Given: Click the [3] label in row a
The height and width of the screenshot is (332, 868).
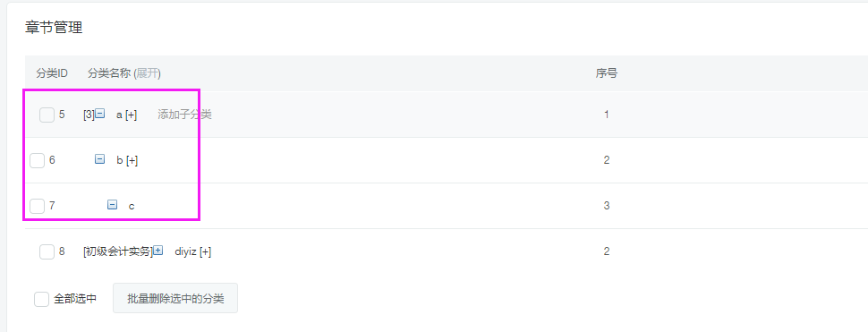Looking at the screenshot, I should pos(89,115).
